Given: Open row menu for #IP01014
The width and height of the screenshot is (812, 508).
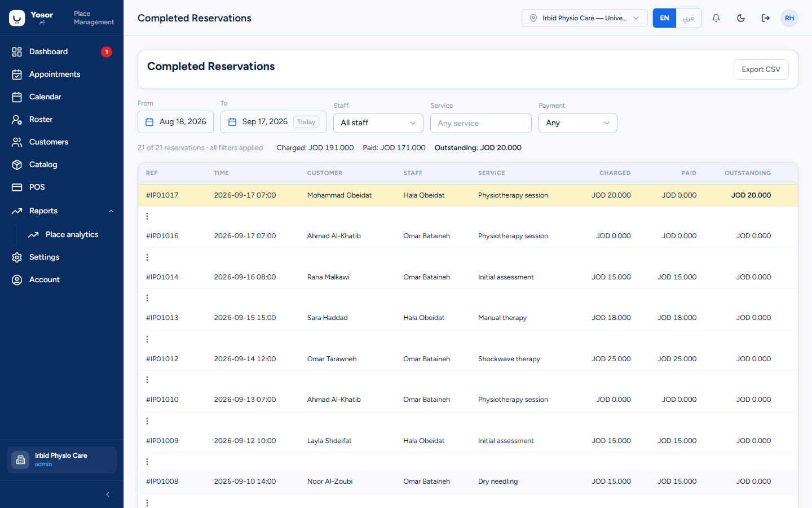Looking at the screenshot, I should (147, 298).
